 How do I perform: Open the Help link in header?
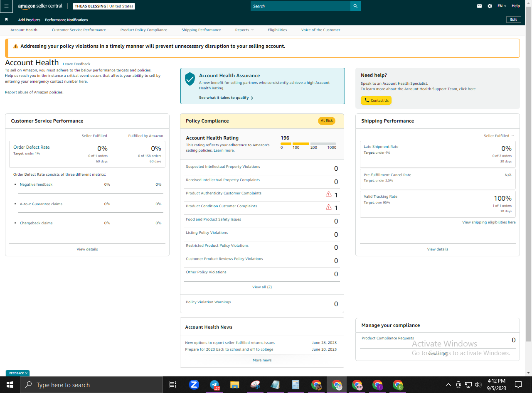tap(516, 6)
